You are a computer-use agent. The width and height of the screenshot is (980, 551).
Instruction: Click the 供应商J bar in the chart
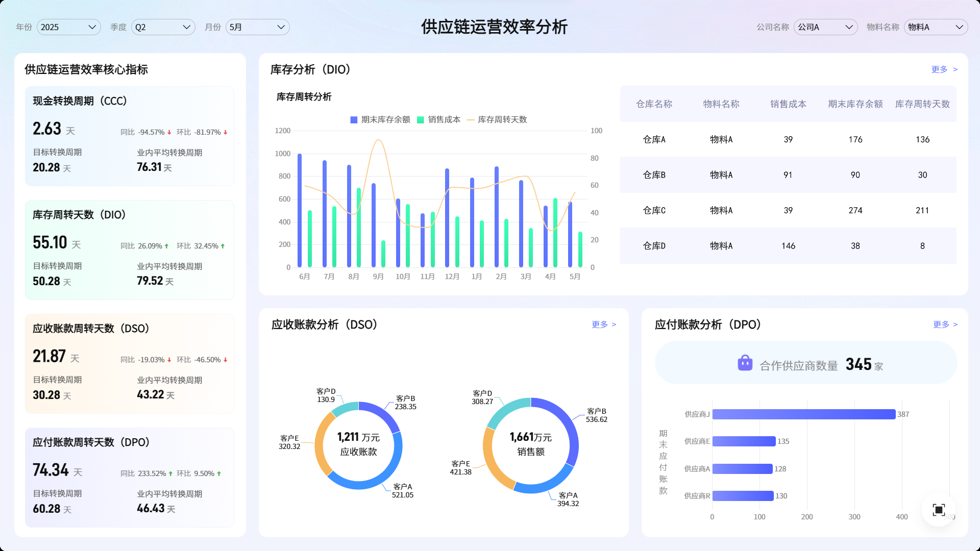point(803,414)
